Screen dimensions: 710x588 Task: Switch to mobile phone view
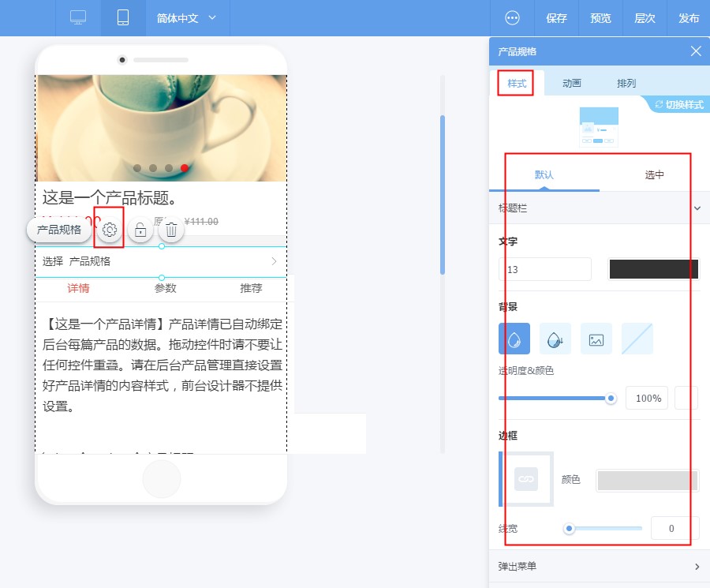click(x=123, y=17)
